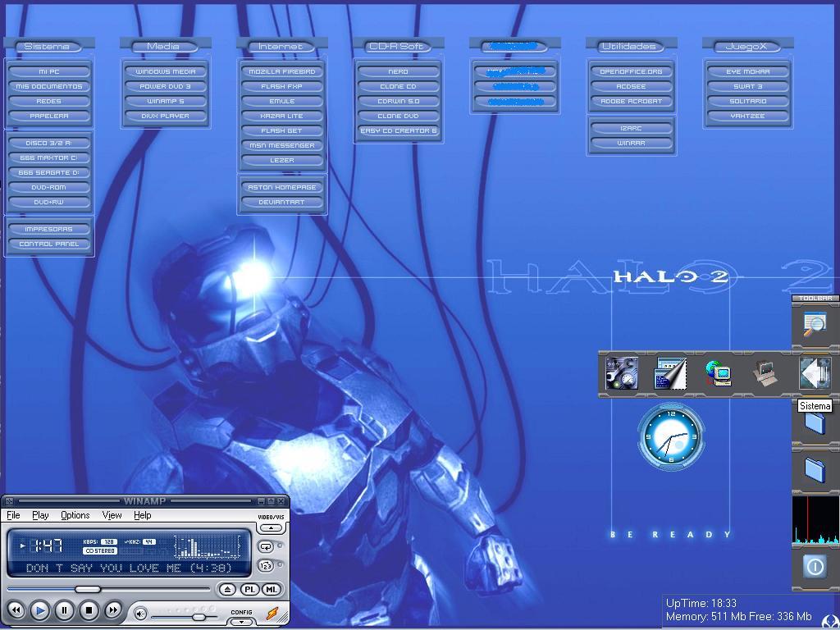The image size is (840, 630).
Task: Click the magnifier search icon in the toolbar
Action: coord(815,324)
